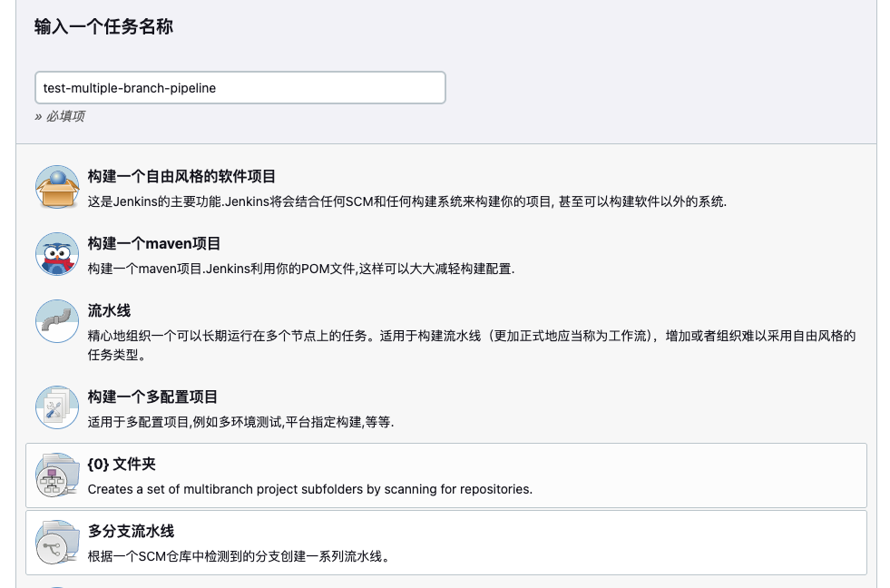Click the 多分支流水线 branch icon
890x588 pixels.
pyautogui.click(x=57, y=542)
